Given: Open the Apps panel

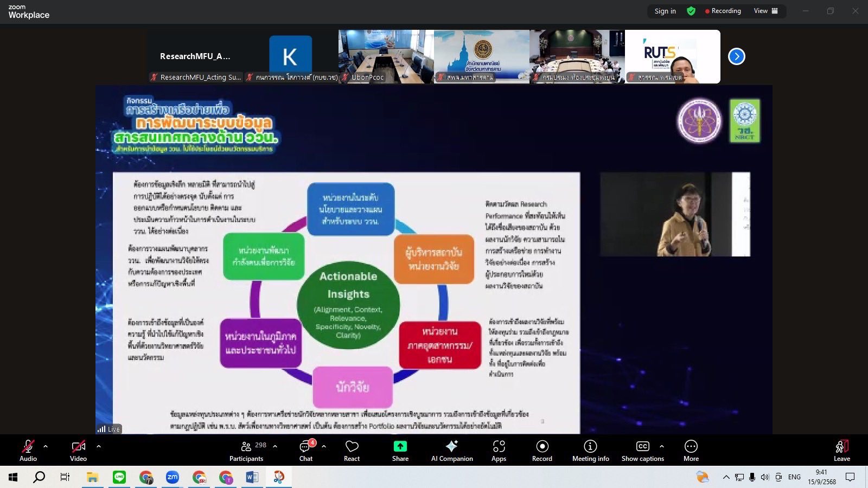Looking at the screenshot, I should tap(499, 450).
